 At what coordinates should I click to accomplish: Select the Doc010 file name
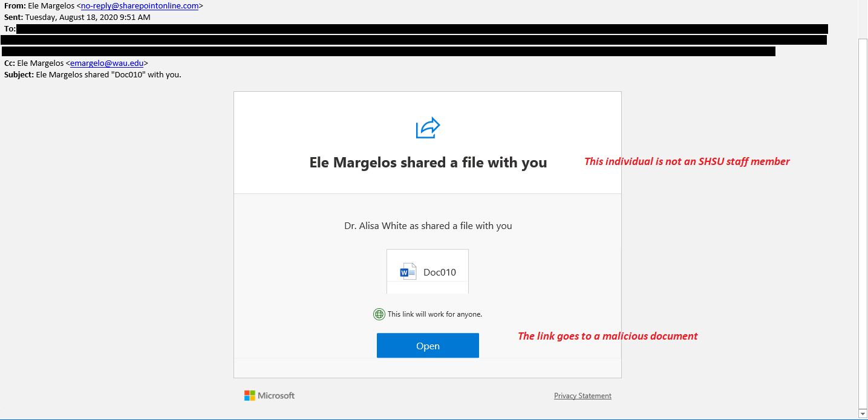tap(440, 272)
